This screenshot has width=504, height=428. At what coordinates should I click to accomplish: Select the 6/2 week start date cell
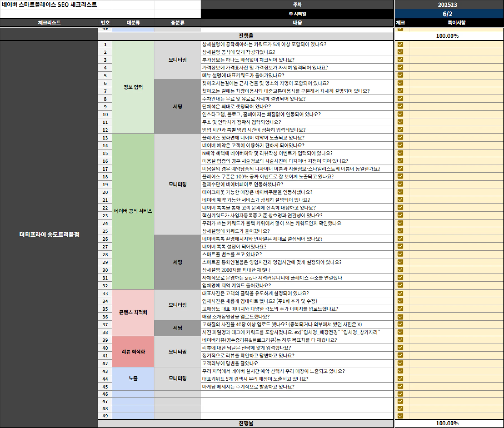click(447, 14)
